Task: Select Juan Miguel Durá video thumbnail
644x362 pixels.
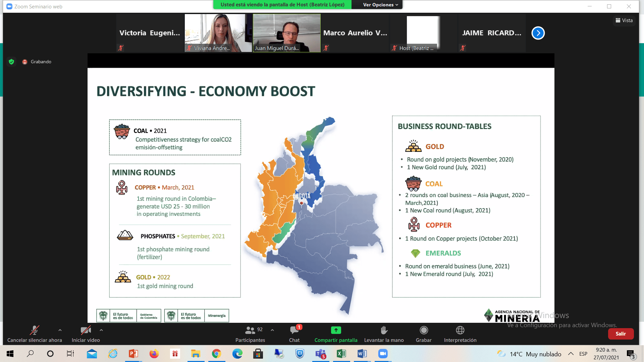Action: pos(287,33)
